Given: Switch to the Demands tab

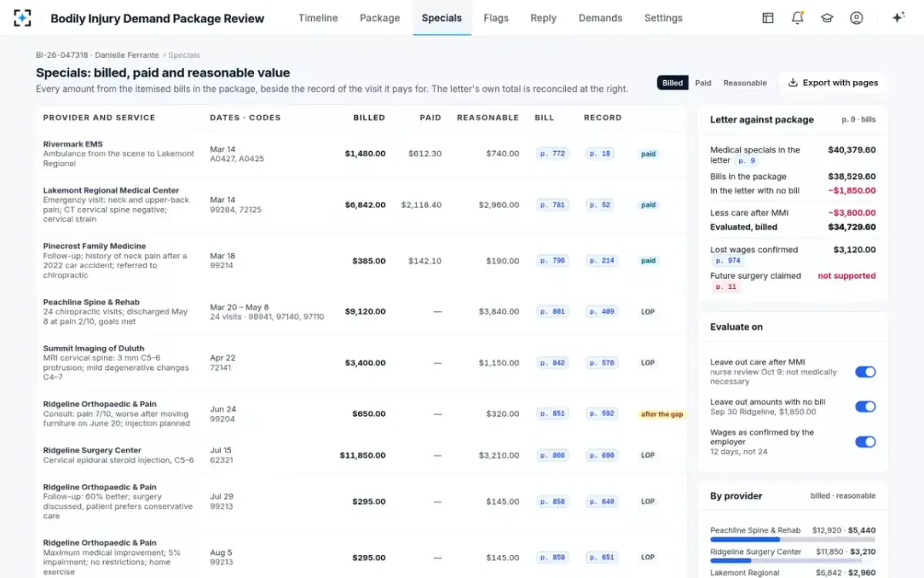Looking at the screenshot, I should (x=601, y=18).
